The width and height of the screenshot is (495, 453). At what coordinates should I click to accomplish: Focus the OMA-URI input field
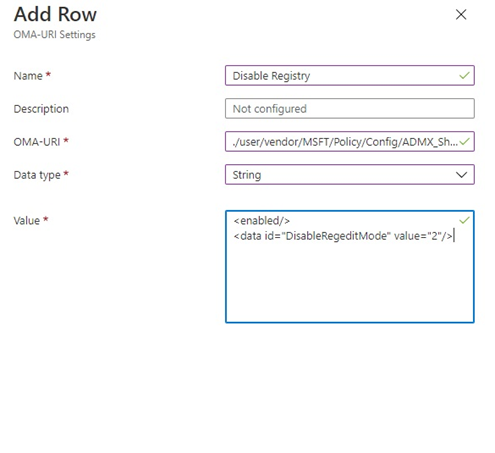349,142
